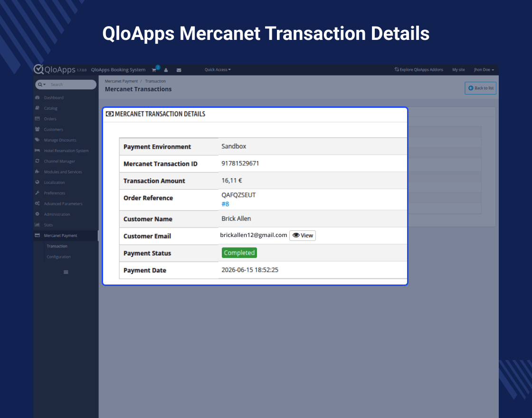Screen dimensions: 532x418
Task: Expand the Jhon Doe account menu
Action: click(484, 69)
